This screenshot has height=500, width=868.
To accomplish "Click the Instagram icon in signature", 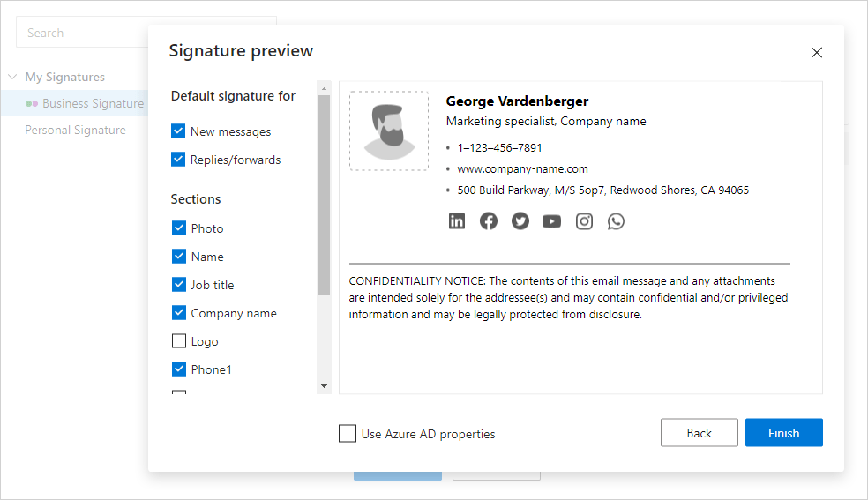I will pos(584,221).
